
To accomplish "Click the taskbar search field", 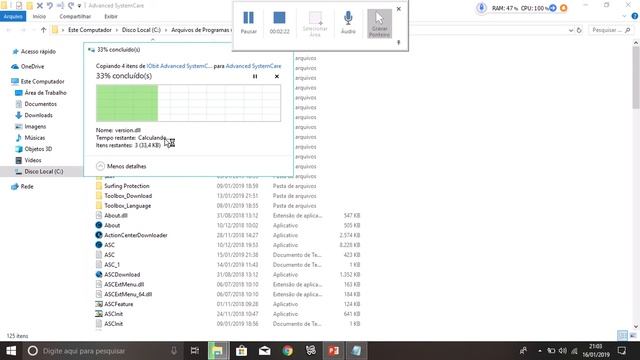I will (102, 351).
